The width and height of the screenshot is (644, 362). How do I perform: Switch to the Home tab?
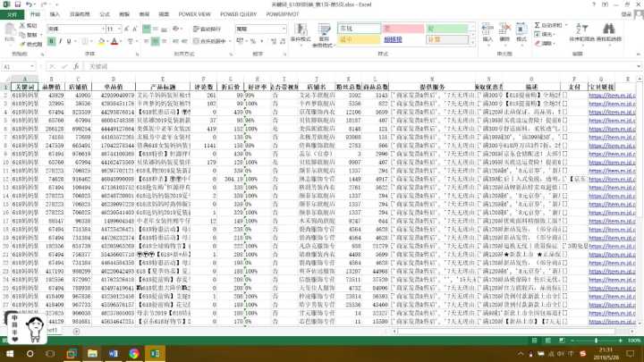(35, 14)
